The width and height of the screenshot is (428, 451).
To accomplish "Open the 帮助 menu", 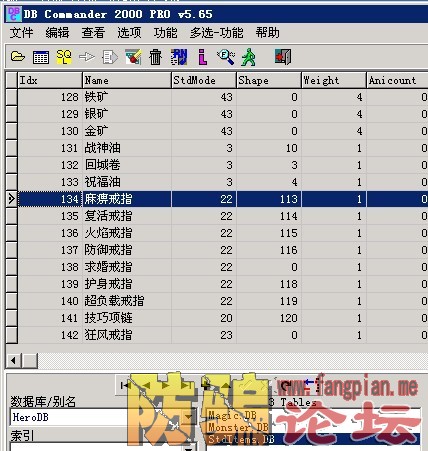I will click(267, 33).
